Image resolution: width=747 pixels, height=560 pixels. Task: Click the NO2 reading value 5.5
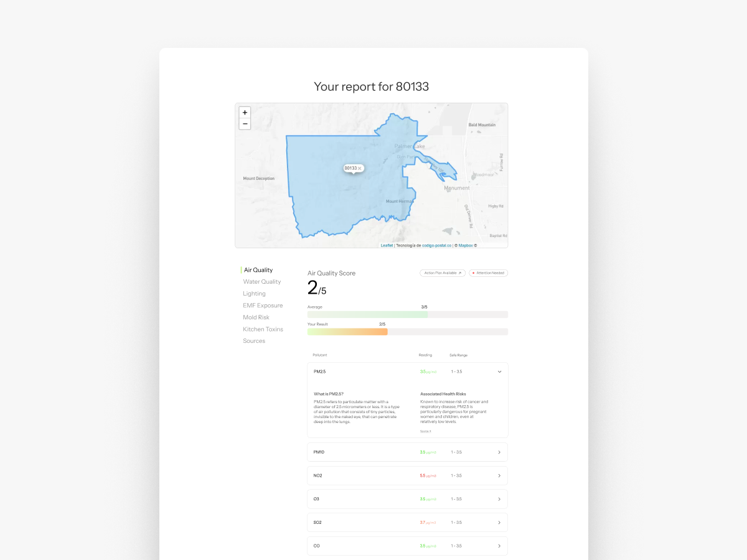(x=423, y=476)
